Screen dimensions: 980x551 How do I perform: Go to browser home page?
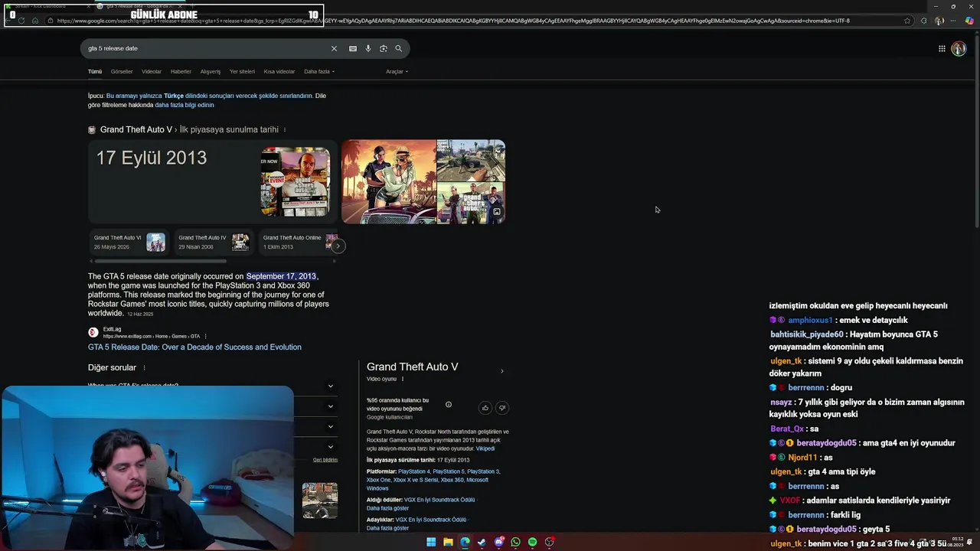click(34, 21)
